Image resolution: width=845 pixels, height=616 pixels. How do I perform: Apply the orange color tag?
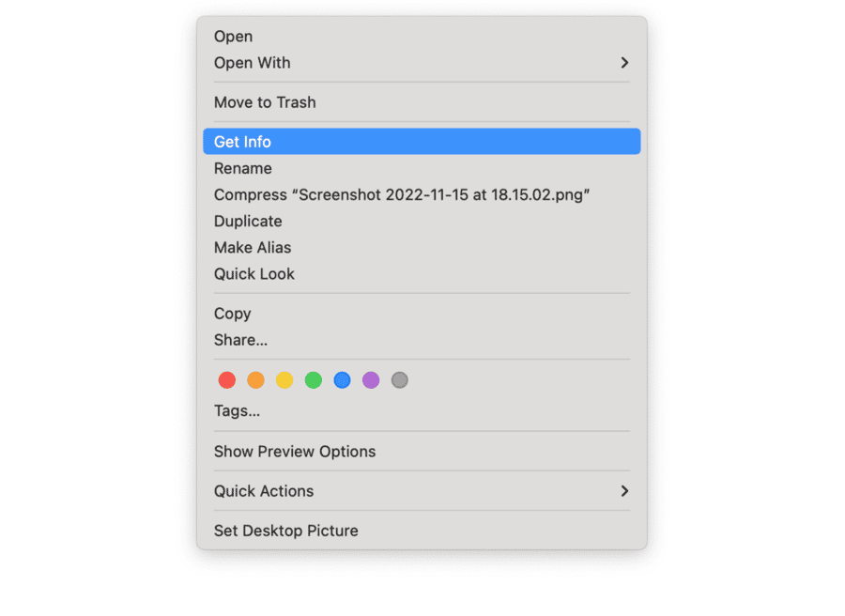click(255, 380)
